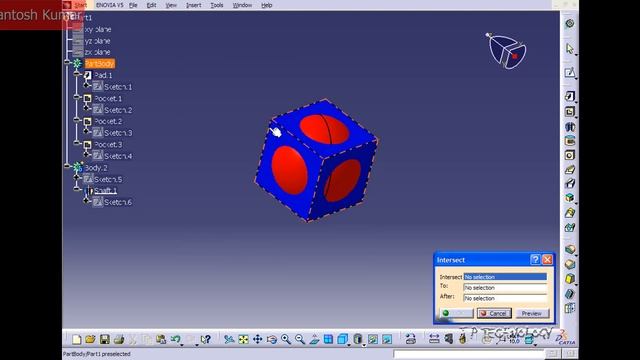Viewport: 640px width, 360px height.
Task: Select the Groove tool icon
Action: [570, 141]
